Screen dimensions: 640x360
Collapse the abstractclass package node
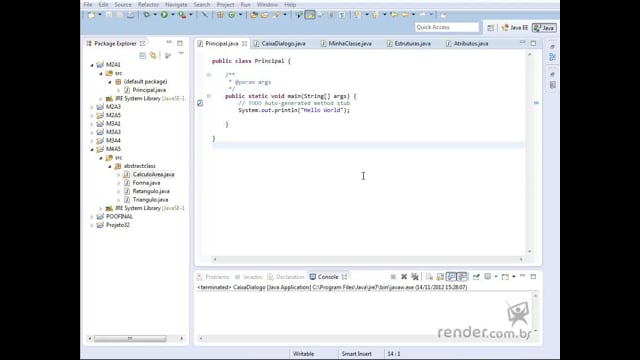[110, 167]
